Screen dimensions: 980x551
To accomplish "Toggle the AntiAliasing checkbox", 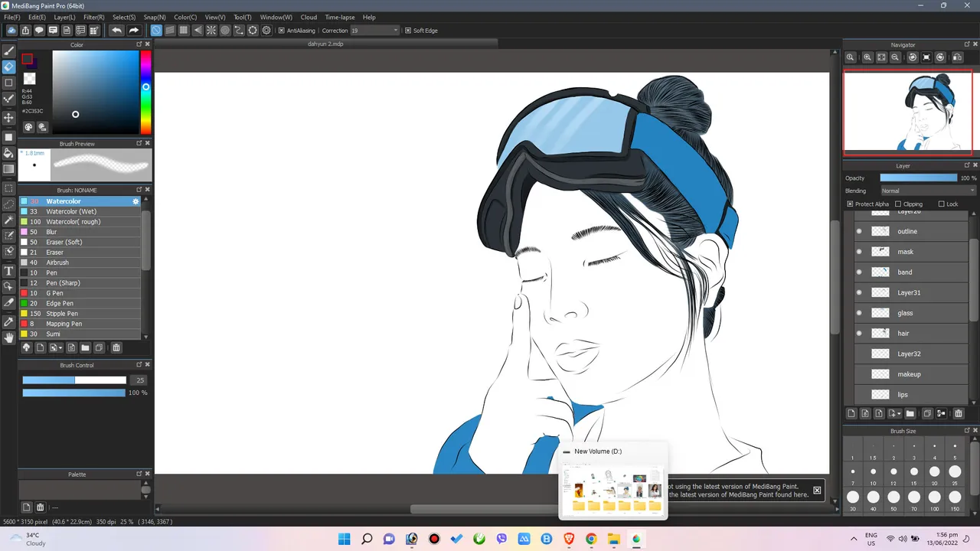I will pyautogui.click(x=281, y=31).
